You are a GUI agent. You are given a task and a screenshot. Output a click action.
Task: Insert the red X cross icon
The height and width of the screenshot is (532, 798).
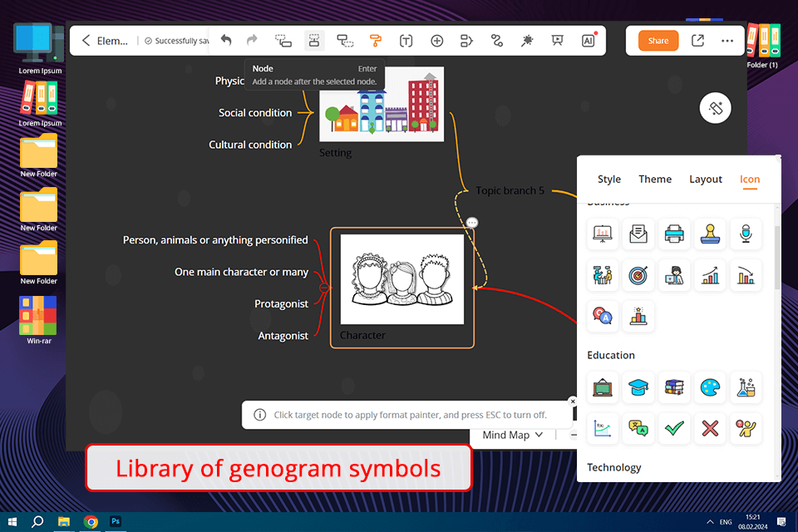(710, 429)
